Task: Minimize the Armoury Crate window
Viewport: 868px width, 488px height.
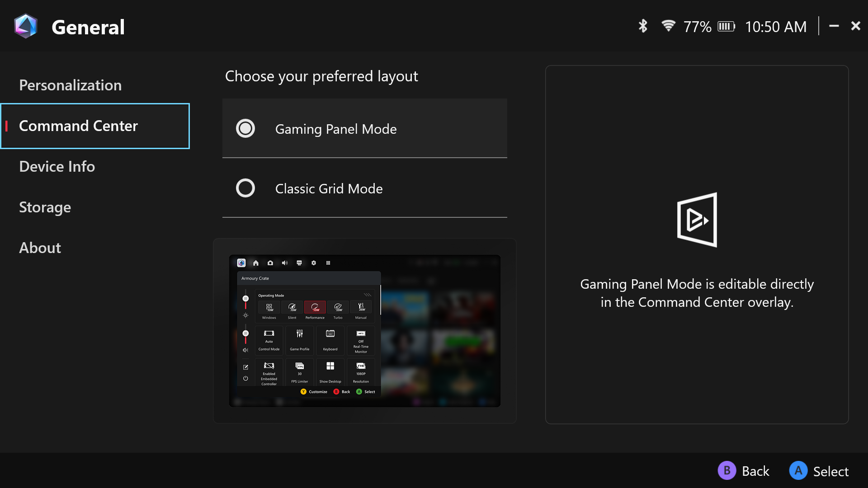Action: point(834,26)
